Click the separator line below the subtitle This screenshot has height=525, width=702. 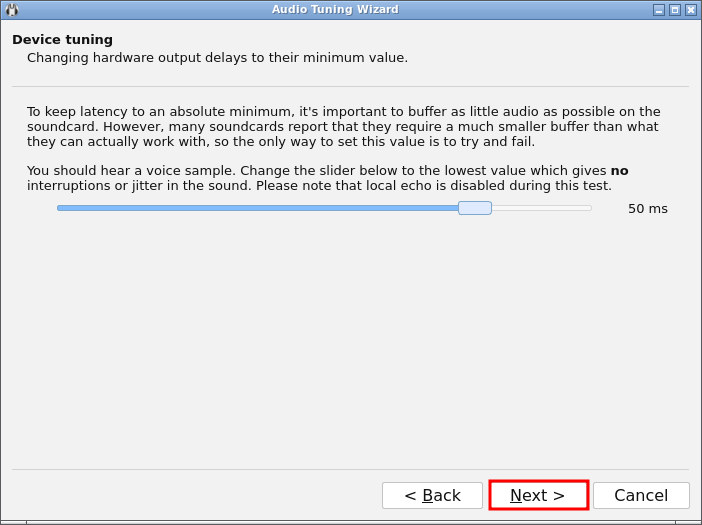click(x=350, y=87)
